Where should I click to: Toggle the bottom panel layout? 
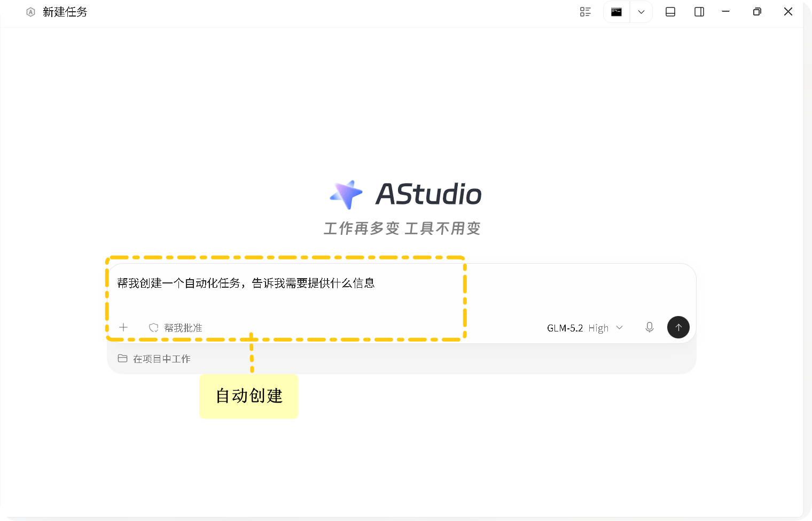[x=670, y=12]
